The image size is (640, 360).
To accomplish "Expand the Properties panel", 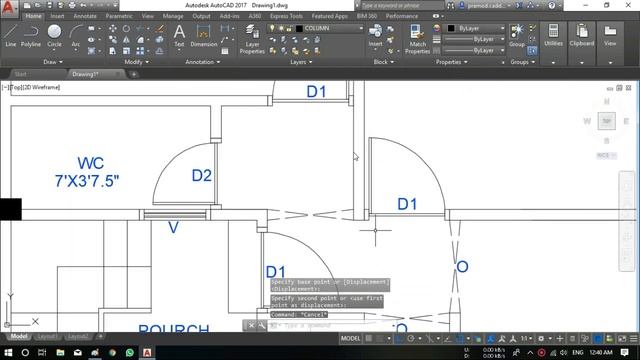I will pyautogui.click(x=451, y=62).
